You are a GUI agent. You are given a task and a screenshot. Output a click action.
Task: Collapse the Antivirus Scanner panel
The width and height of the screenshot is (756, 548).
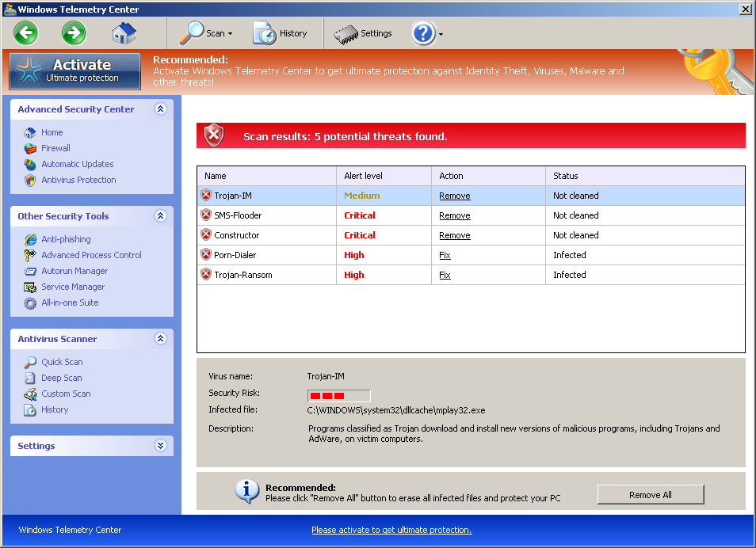pos(161,338)
